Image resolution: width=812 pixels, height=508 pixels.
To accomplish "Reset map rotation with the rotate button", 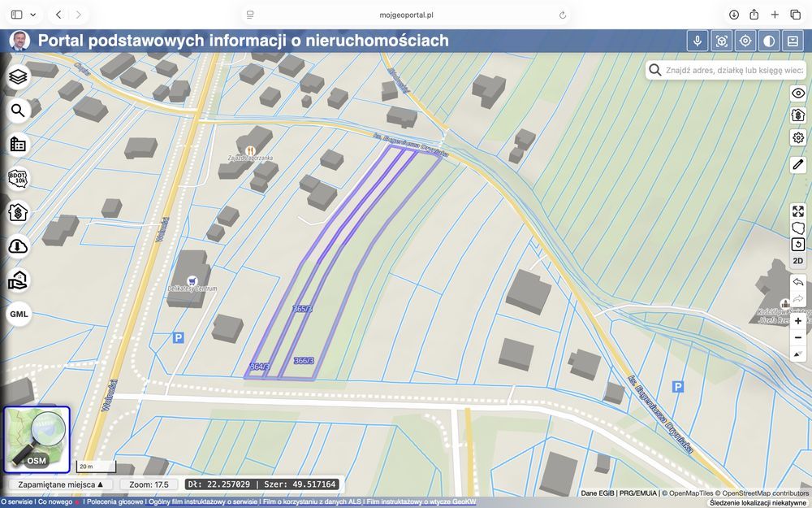I will tap(798, 244).
